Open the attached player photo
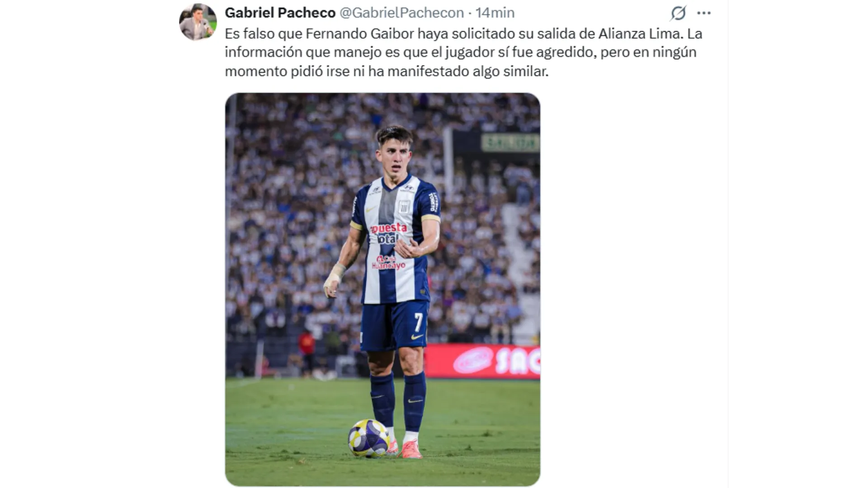This screenshot has width=868, height=488. click(382, 289)
